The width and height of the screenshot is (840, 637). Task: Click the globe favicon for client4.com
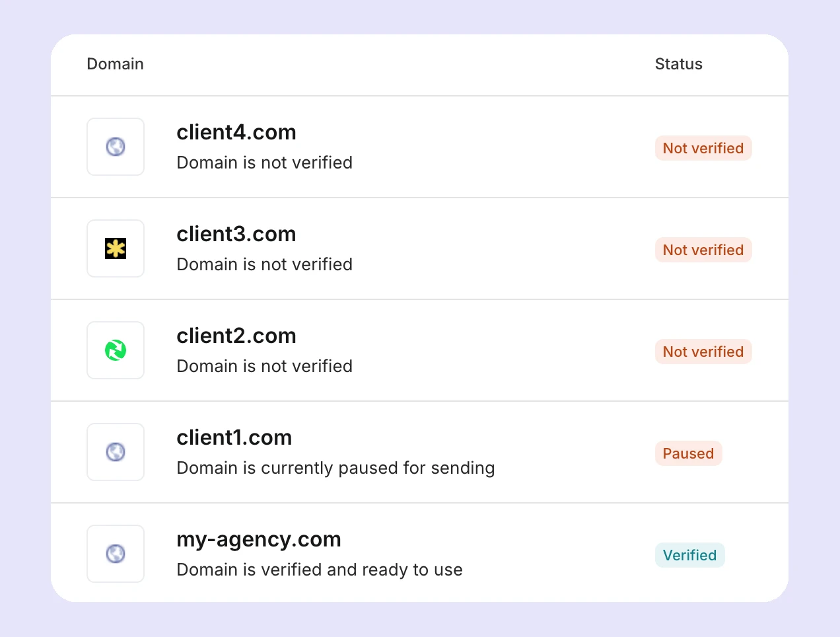(x=116, y=147)
